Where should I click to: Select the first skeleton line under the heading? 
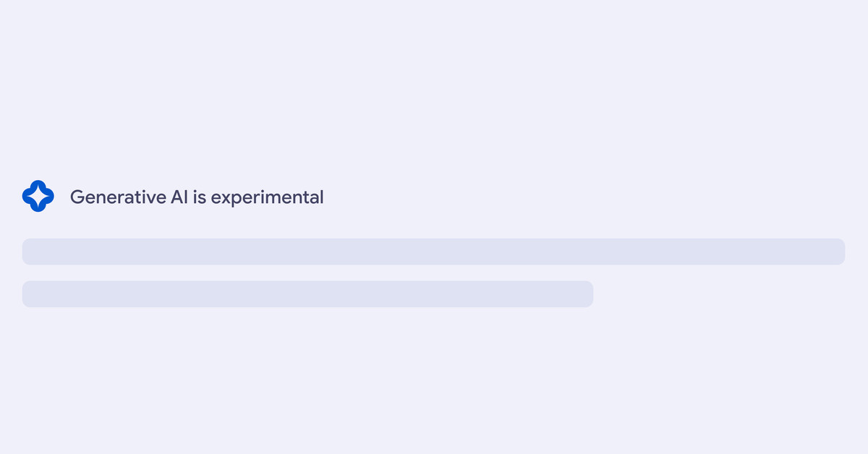coord(433,252)
